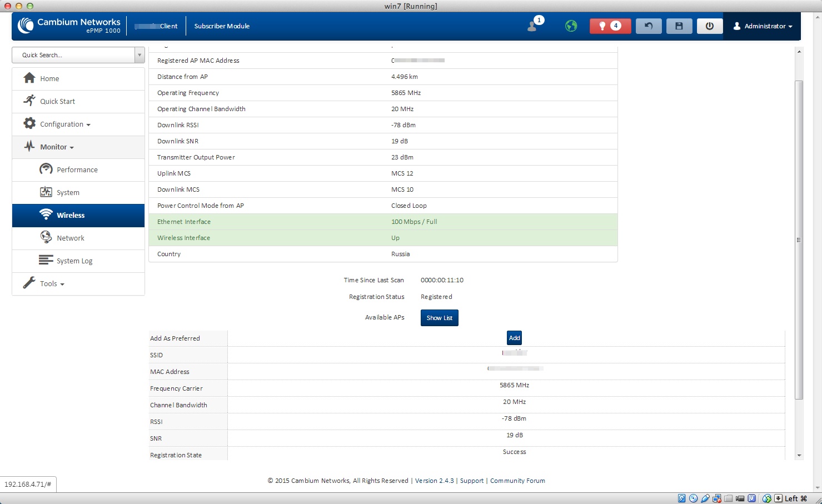Click the Cambium Networks logo
822x504 pixels.
click(x=69, y=26)
